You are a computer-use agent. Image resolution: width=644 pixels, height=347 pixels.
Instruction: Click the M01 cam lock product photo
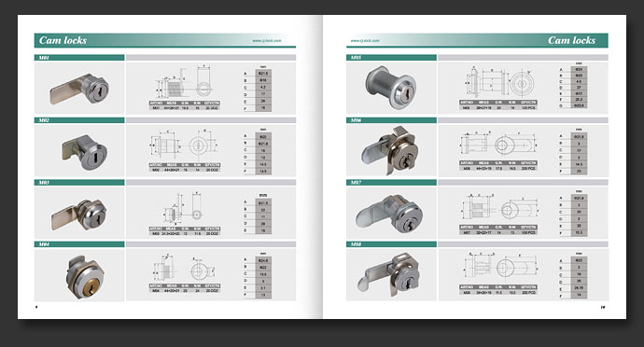(x=79, y=88)
